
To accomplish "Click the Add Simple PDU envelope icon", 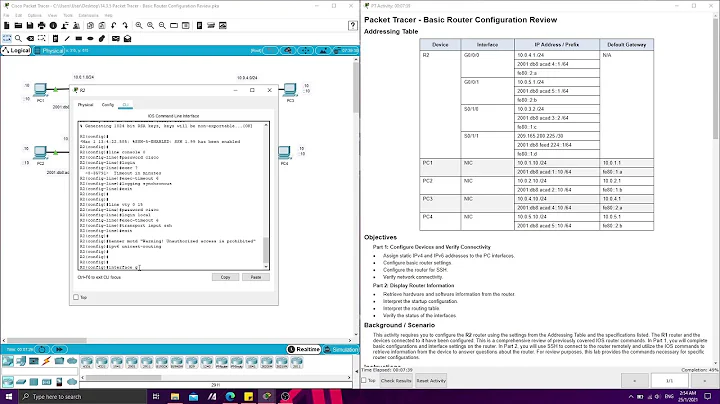I will 116,39.
